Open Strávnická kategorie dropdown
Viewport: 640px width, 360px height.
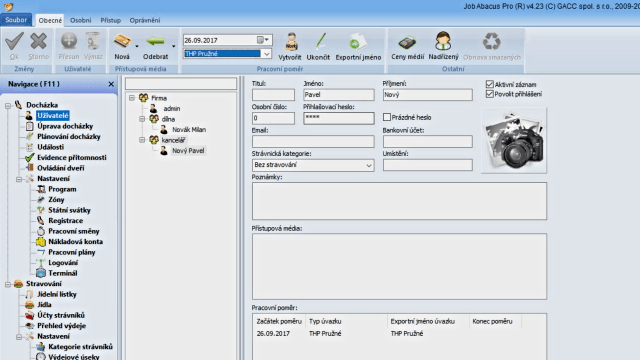tap(369, 165)
